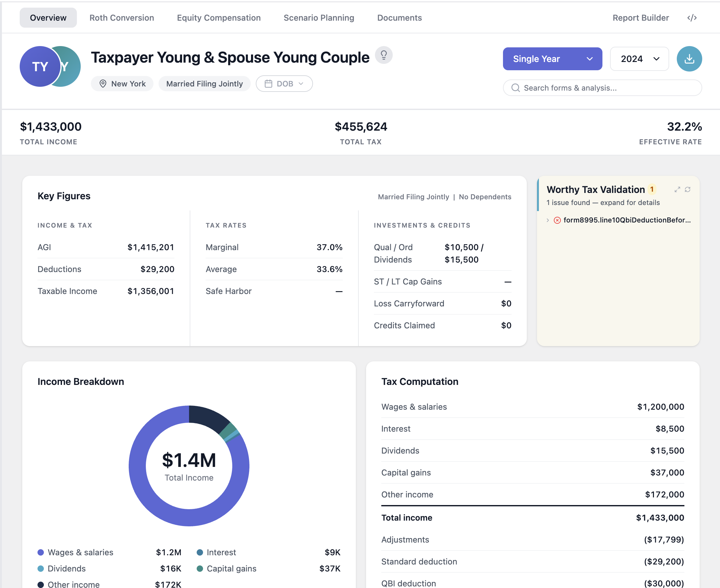Viewport: 720px width, 588px height.
Task: Expand the form8995 validation issue details
Action: [x=547, y=220]
